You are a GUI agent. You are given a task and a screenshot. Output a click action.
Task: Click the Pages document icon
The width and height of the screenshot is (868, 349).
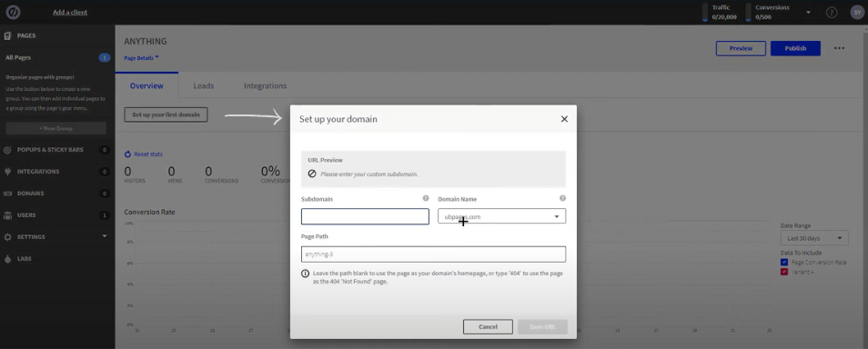pyautogui.click(x=8, y=35)
